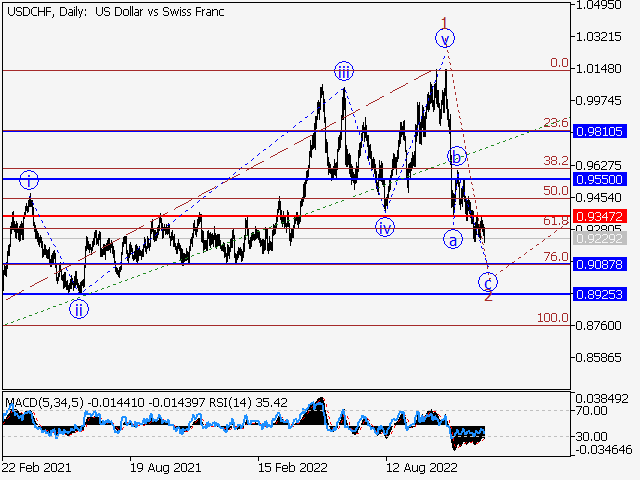Click the circled wave label v
The width and height of the screenshot is (640, 480).
coord(445,38)
